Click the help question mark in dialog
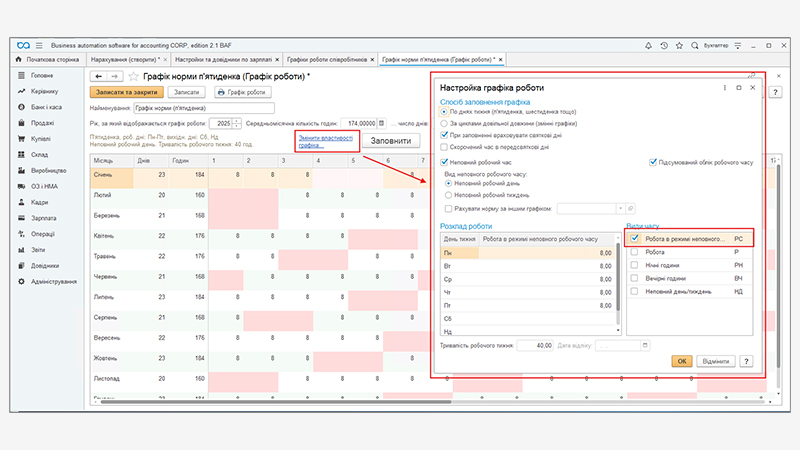Screen dimensions: 800x450 click(746, 360)
